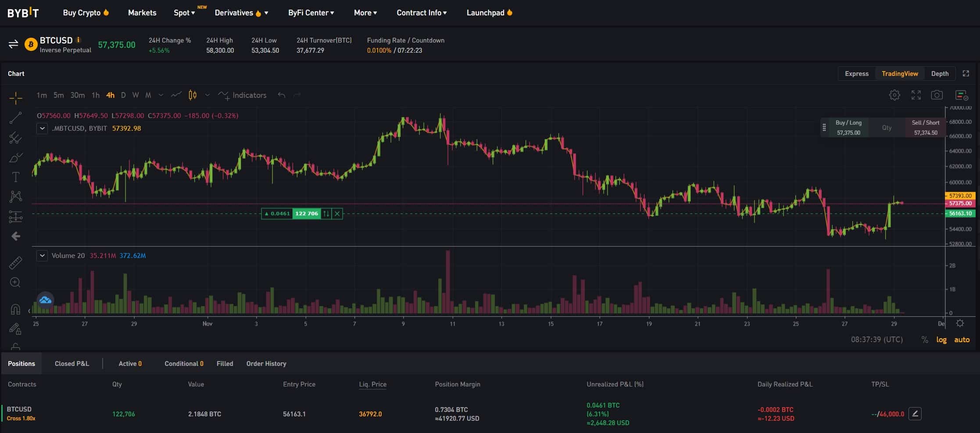Select the TradingView chart tab
This screenshot has width=980, height=433.
[x=900, y=74]
